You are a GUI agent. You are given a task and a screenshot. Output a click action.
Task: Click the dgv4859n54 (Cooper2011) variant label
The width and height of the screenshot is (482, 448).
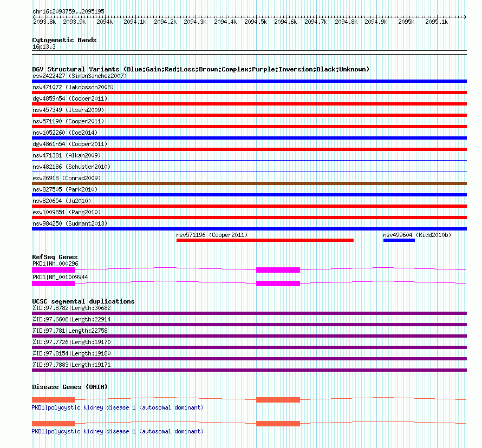70,98
